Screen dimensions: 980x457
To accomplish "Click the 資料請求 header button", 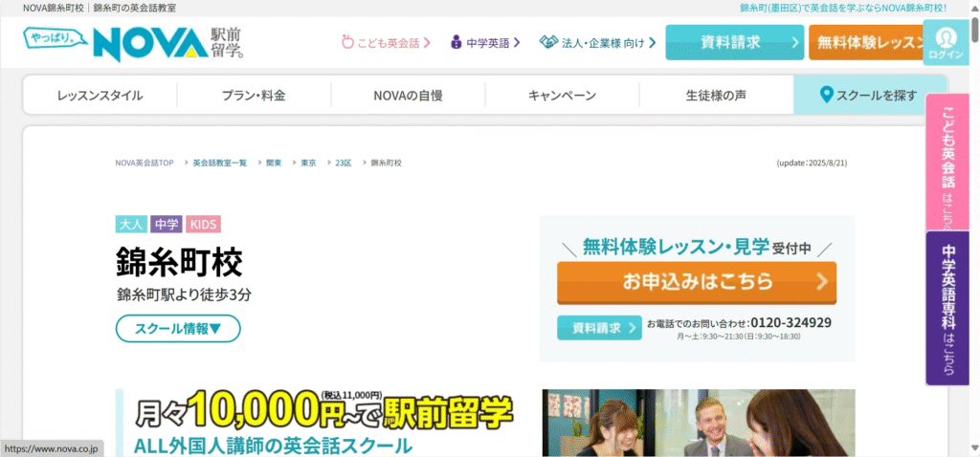I will [x=734, y=42].
